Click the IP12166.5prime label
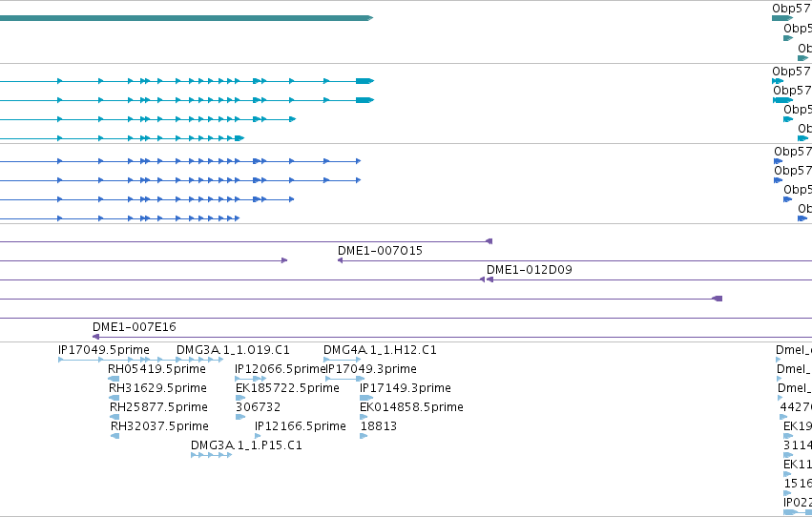 (301, 426)
